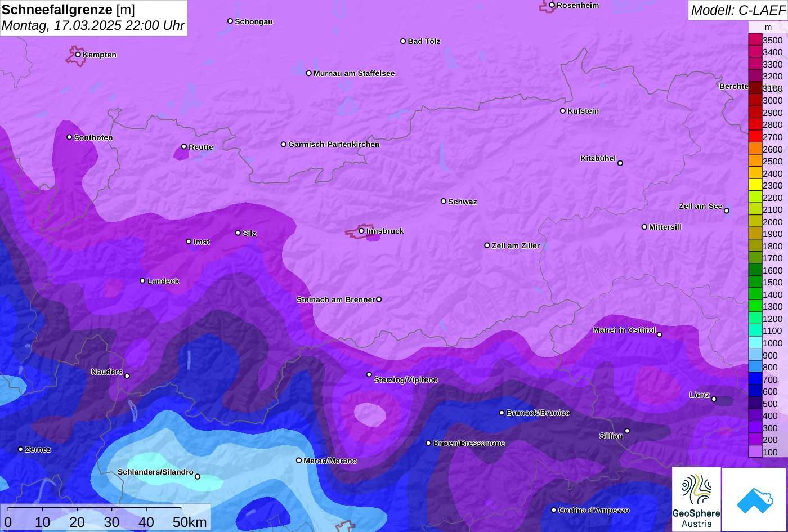Viewport: 788px width, 532px height.
Task: Select the 1400 m green legend swatch
Action: point(755,294)
